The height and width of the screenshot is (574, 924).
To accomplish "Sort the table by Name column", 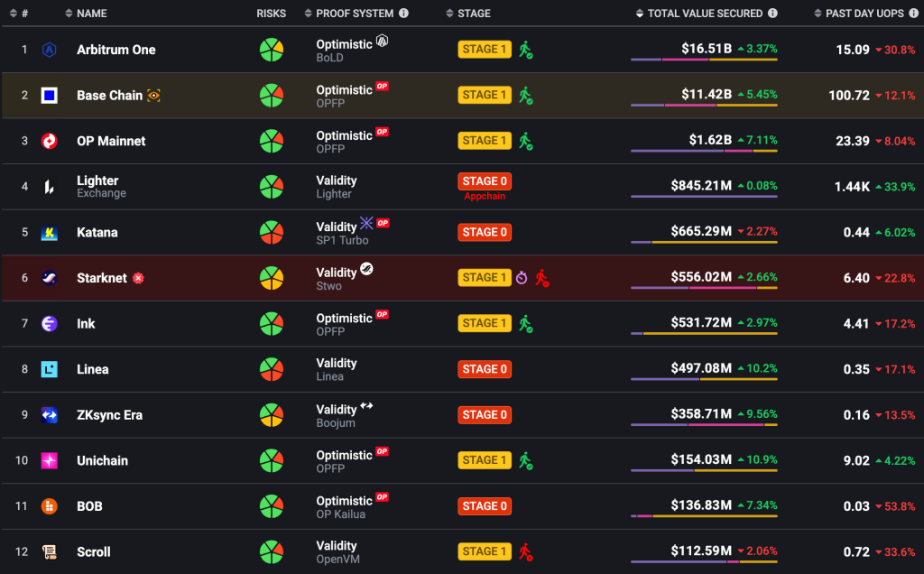I will (x=91, y=14).
